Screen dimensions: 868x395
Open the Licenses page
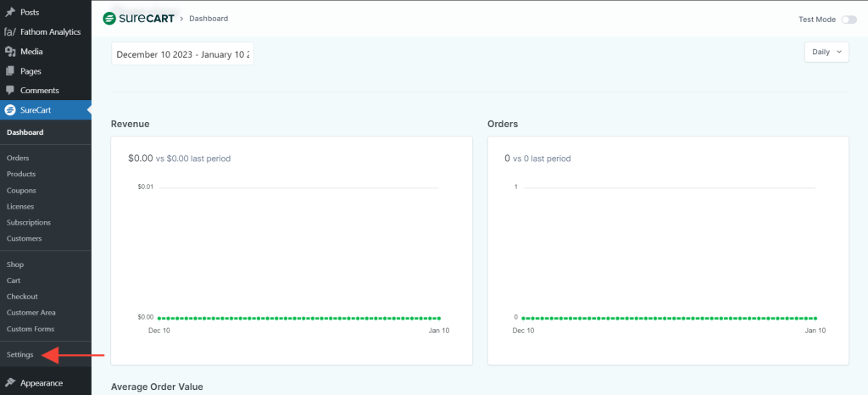(20, 206)
